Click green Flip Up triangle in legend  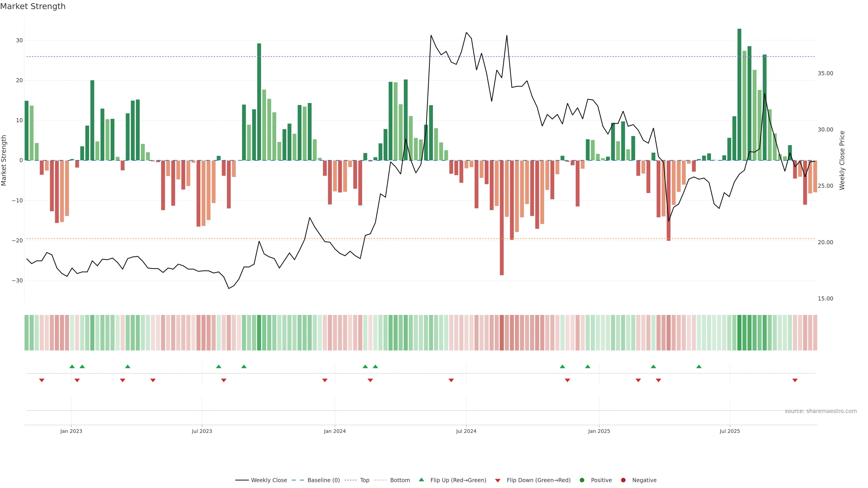[x=421, y=480]
